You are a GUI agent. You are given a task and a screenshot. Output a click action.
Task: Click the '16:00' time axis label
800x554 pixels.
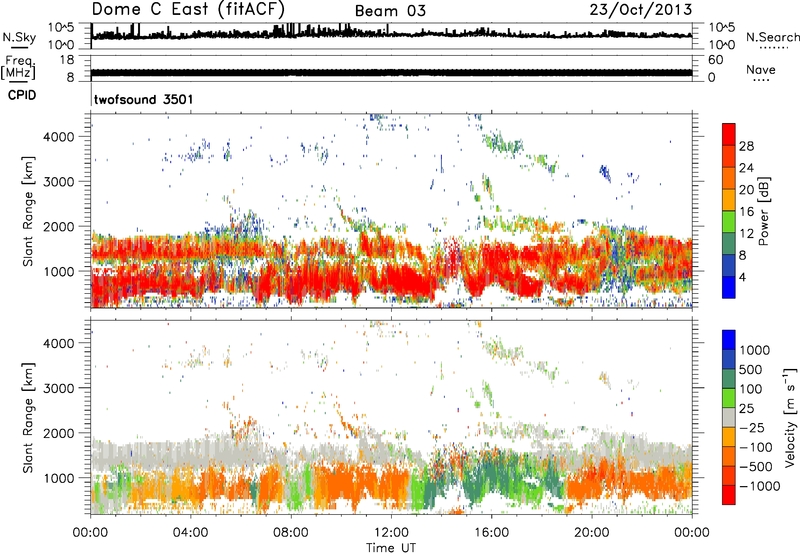point(491,533)
